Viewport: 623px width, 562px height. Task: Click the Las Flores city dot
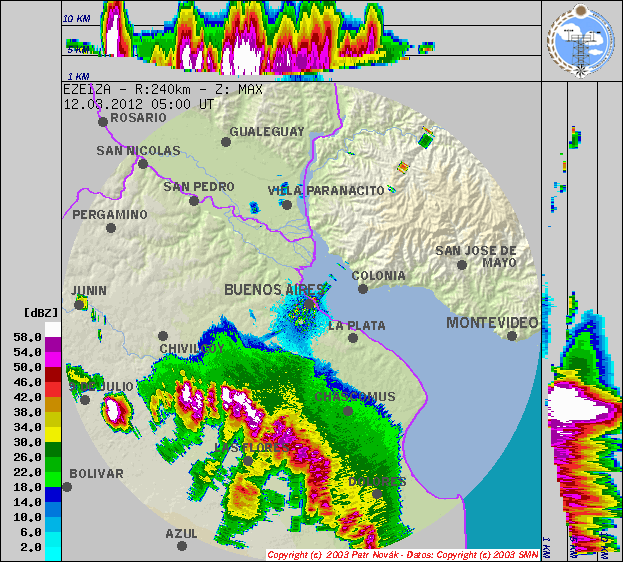248,461
